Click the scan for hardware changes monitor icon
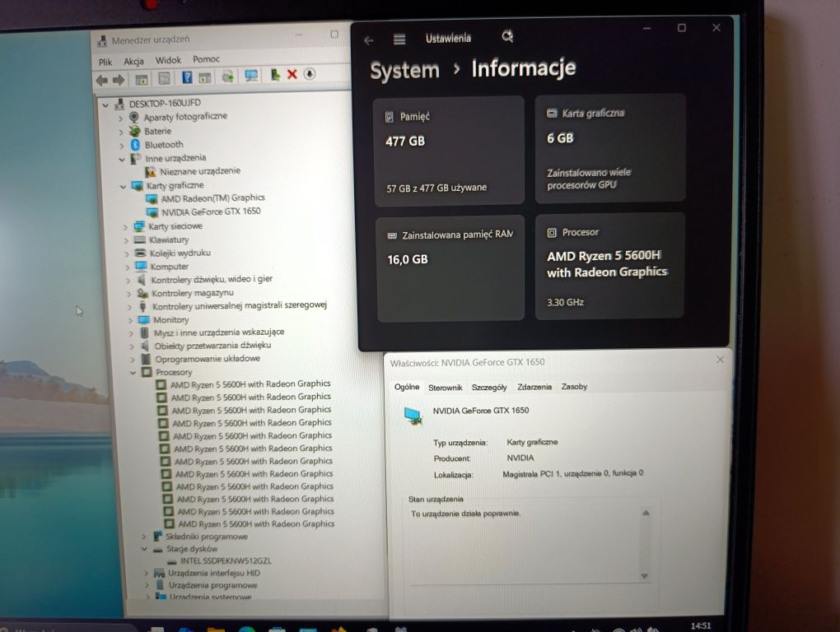This screenshot has height=632, width=840. click(251, 76)
